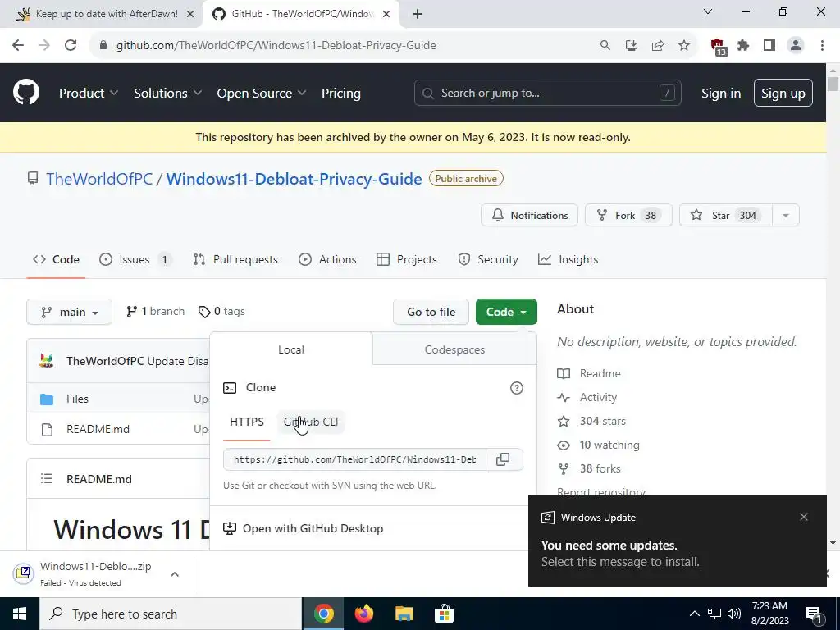Open File Explorer from the taskbar
The image size is (840, 630).
point(404,614)
